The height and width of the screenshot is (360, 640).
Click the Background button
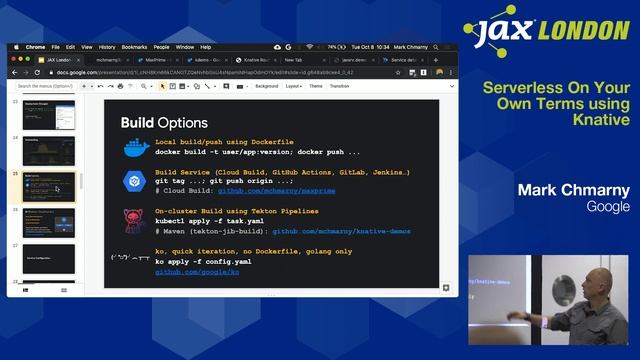[x=267, y=86]
